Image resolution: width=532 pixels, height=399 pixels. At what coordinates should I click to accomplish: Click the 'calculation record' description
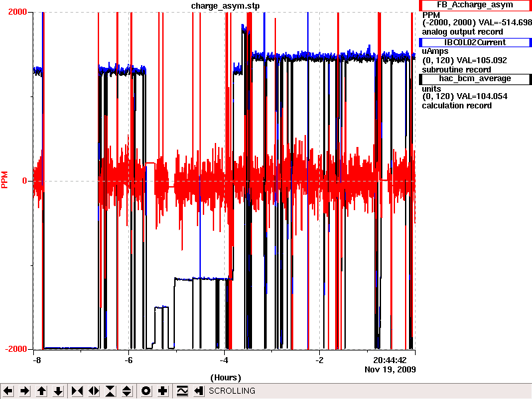457,106
